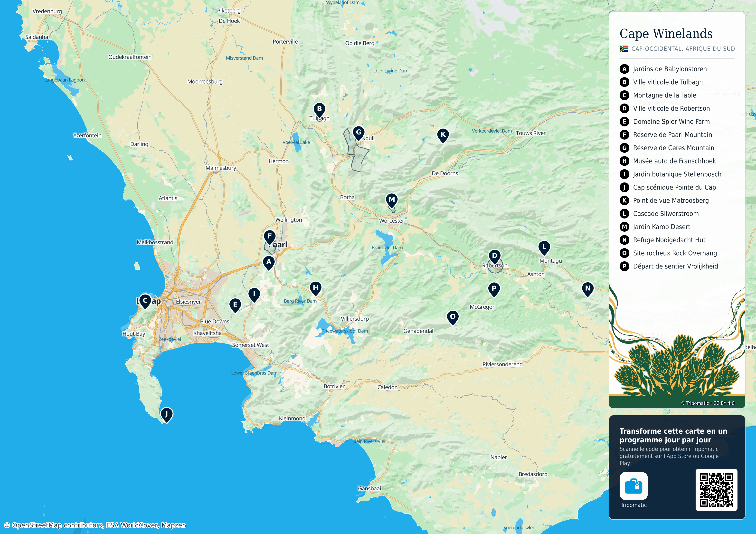
Task: Click legend entry Refuge Nooigedacht Hut
Action: pos(662,240)
